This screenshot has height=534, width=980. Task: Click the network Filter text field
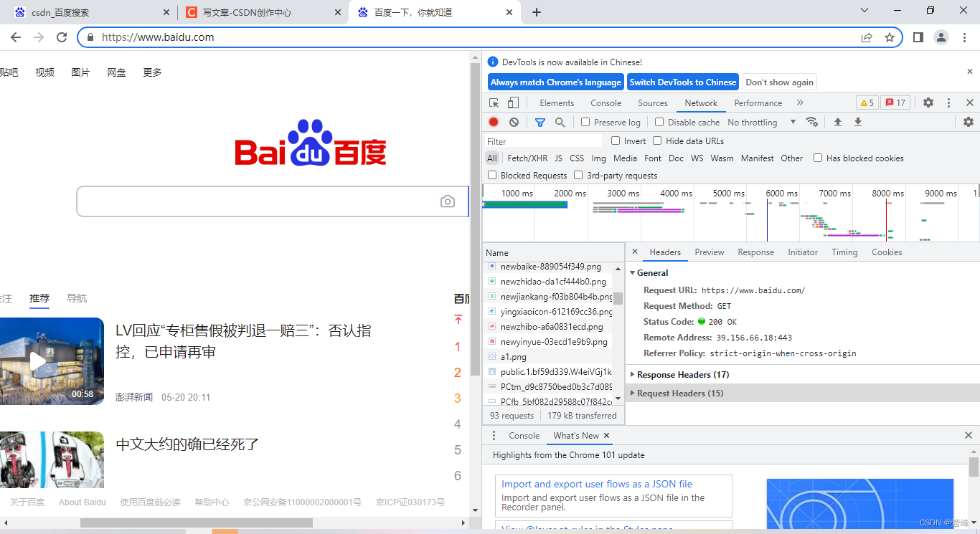544,141
